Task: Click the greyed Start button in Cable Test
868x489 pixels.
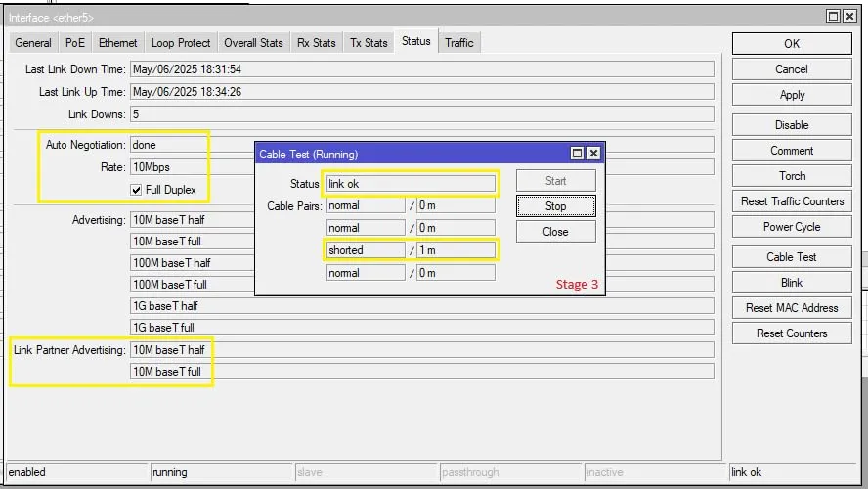Action: pyautogui.click(x=556, y=181)
